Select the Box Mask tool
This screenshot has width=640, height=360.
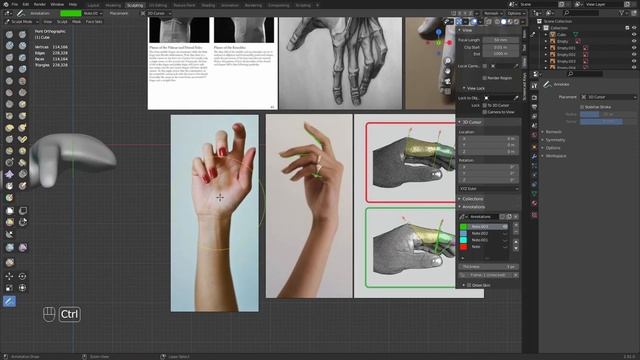point(9,211)
